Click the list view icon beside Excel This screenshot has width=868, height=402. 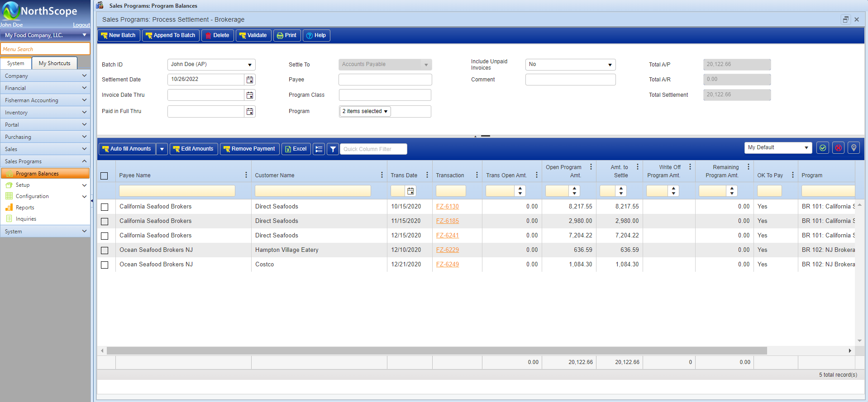point(319,149)
